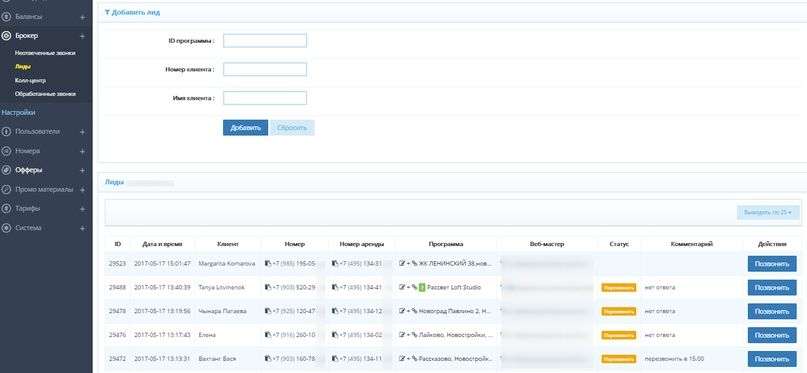Click comment 'перезвонить в 15:00'
The image size is (807, 373).
tap(674, 359)
